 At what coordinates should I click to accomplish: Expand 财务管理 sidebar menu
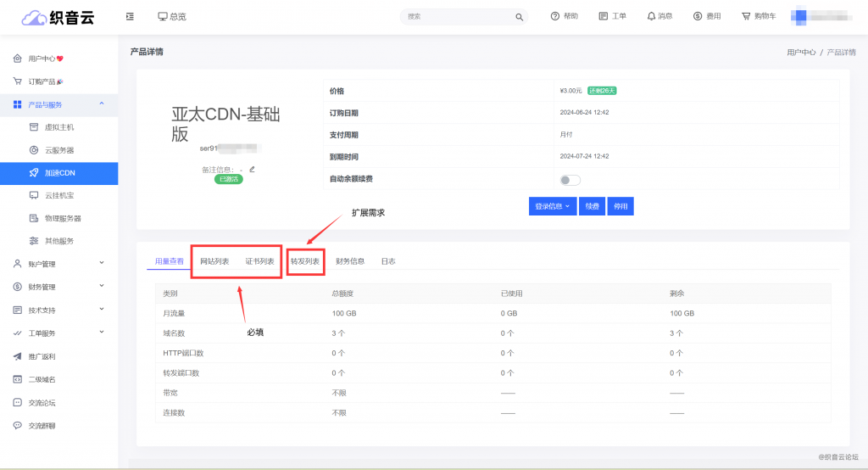[x=59, y=287]
